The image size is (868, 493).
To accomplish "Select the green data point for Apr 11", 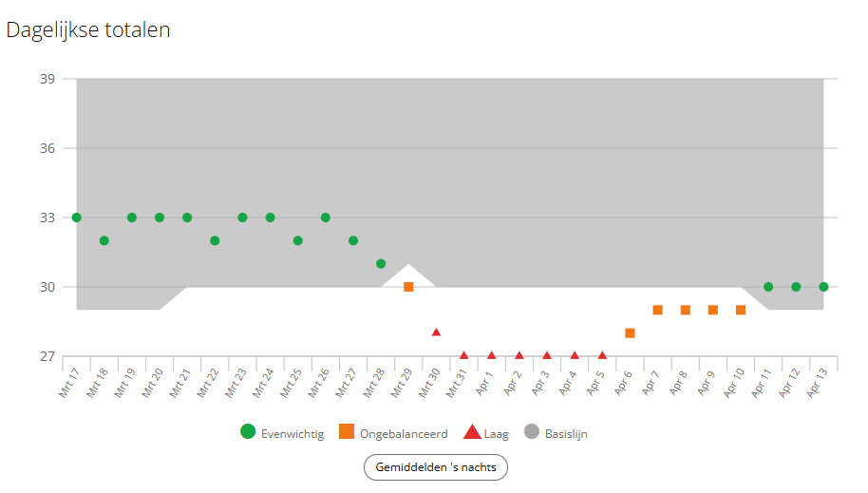I will [x=768, y=287].
